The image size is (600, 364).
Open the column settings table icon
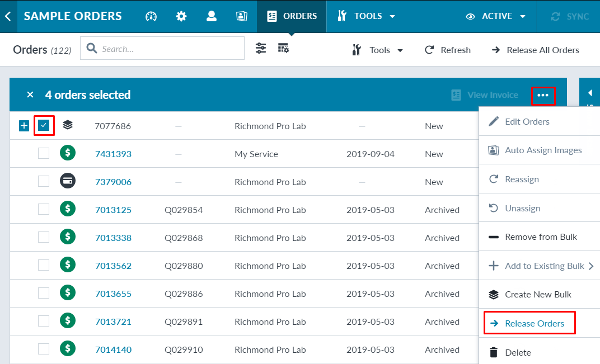pyautogui.click(x=283, y=48)
